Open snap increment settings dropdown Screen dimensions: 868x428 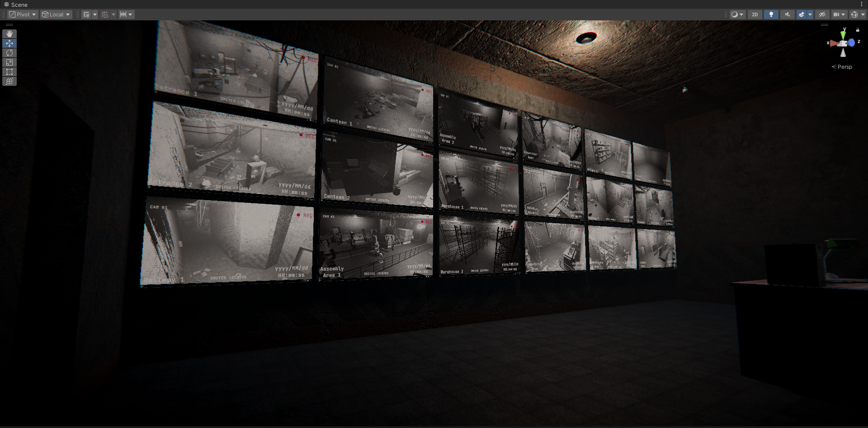click(x=126, y=14)
